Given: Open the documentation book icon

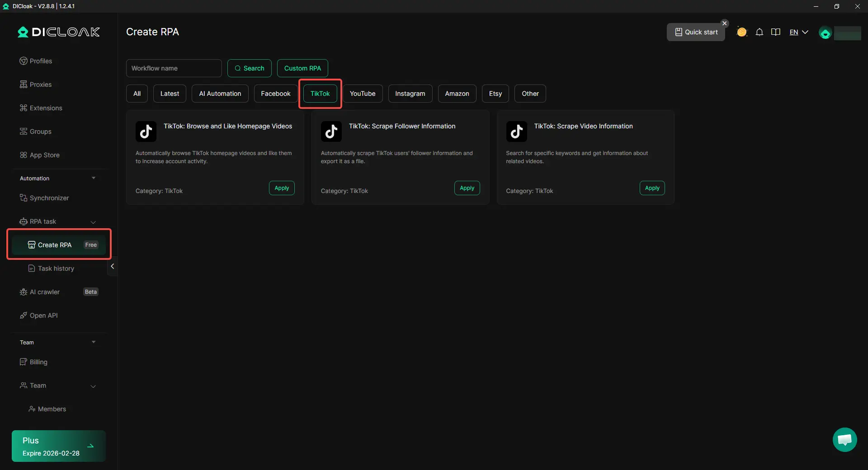Looking at the screenshot, I should (x=776, y=32).
